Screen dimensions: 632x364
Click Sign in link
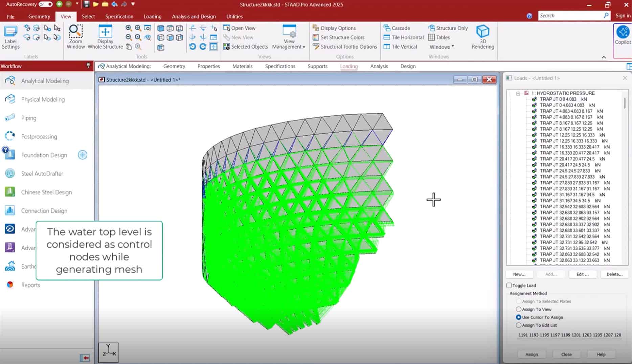pyautogui.click(x=623, y=16)
